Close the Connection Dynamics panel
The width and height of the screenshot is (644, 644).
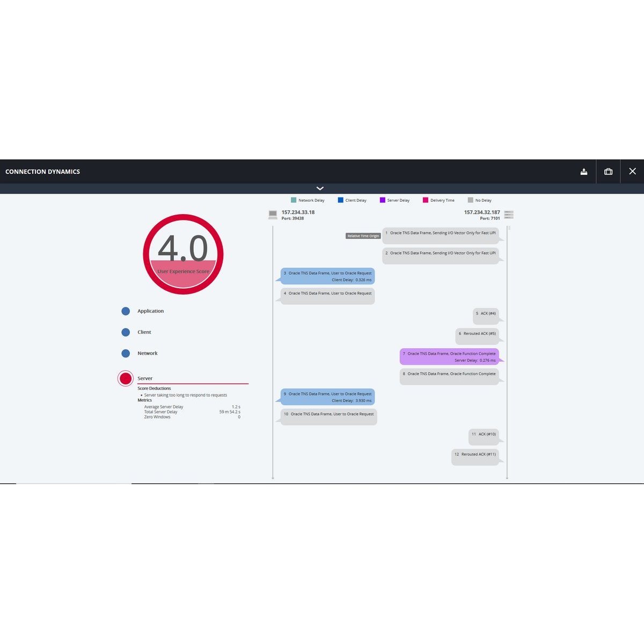[x=632, y=171]
